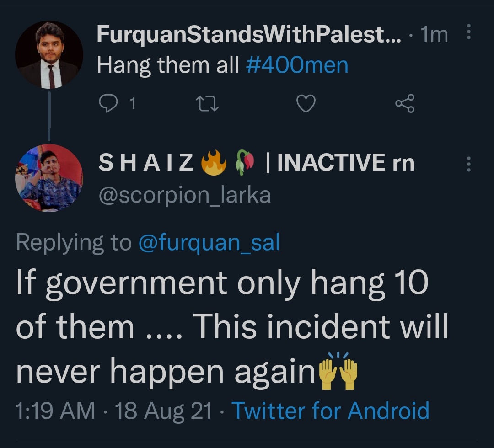Click the 1m timestamp on Furquan's tweet
494x448 pixels.
point(434,34)
